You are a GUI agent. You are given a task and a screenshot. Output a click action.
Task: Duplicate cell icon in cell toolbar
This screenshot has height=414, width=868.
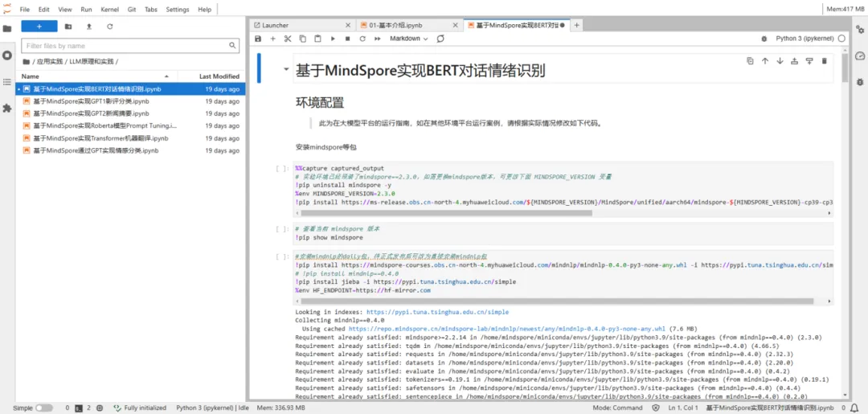click(x=750, y=61)
